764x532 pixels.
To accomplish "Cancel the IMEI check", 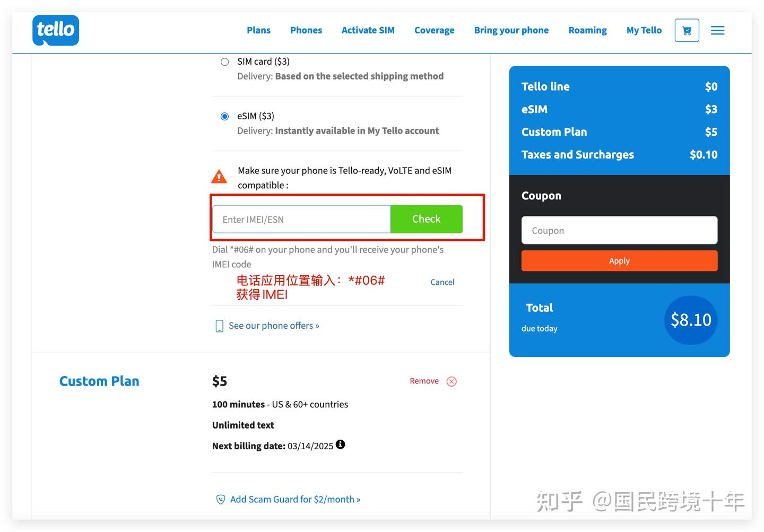I will pyautogui.click(x=442, y=282).
